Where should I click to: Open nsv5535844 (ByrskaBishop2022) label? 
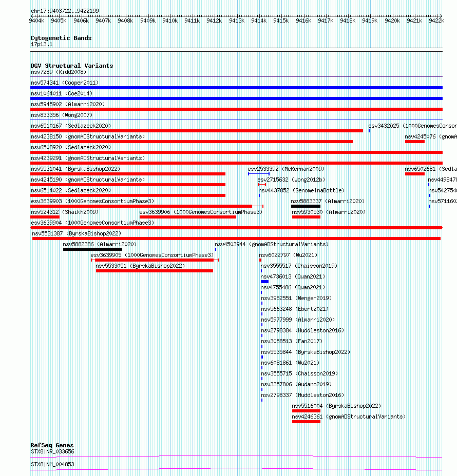point(306,352)
